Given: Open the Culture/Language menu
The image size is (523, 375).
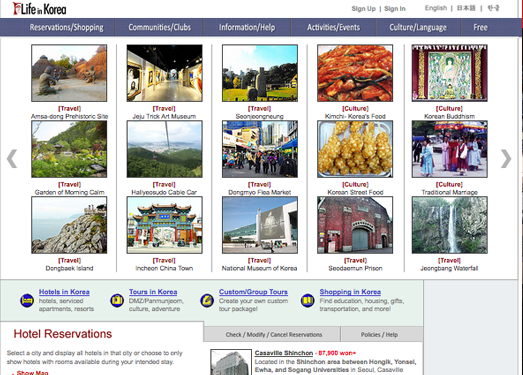Looking at the screenshot, I should click(x=418, y=27).
